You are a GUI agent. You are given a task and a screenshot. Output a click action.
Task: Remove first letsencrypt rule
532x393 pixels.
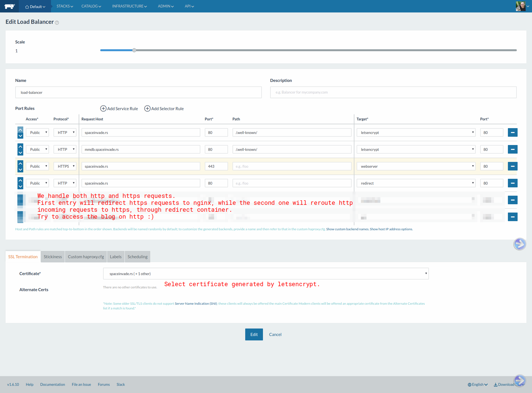[x=513, y=133]
